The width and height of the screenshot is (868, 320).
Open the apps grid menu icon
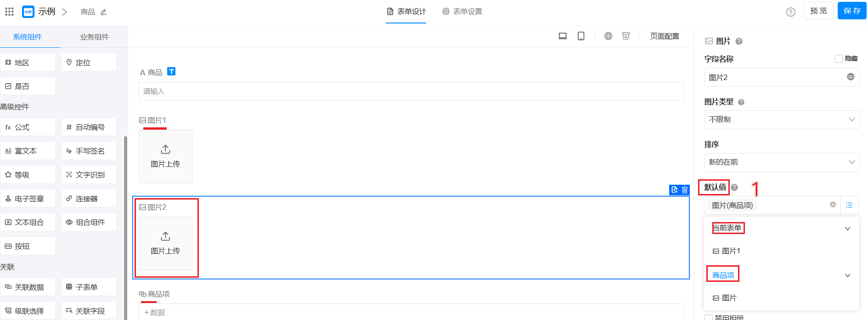pos(9,11)
